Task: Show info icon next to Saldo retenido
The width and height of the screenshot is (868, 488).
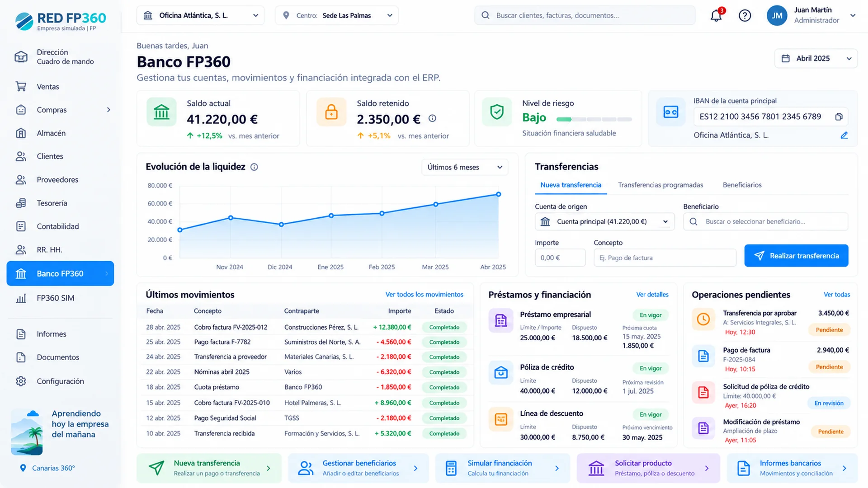Action: pos(432,118)
